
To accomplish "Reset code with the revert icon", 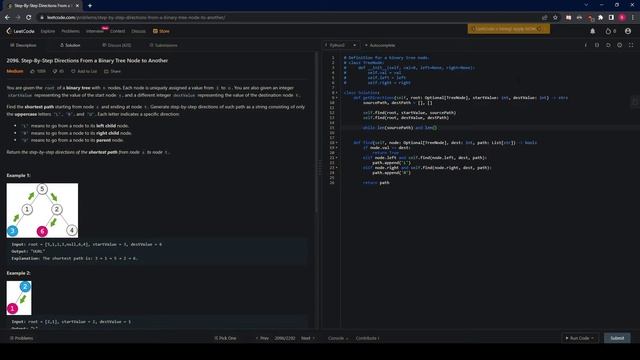I will click(x=608, y=45).
